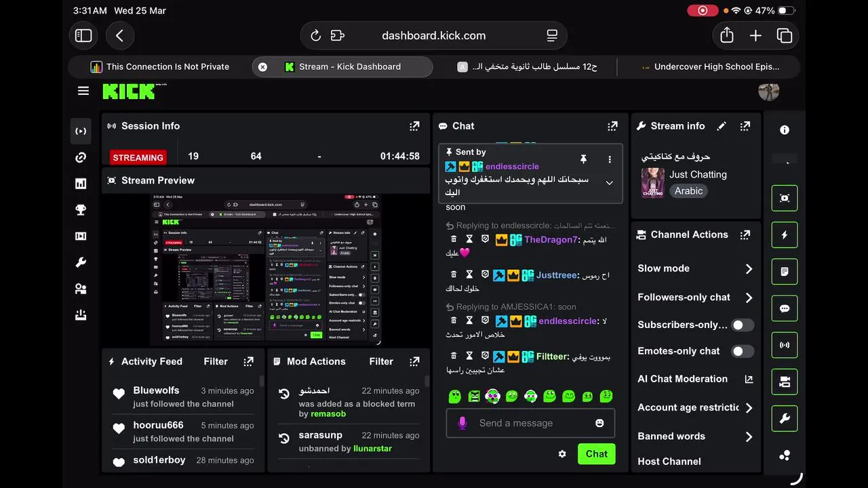Image resolution: width=868 pixels, height=488 pixels.
Task: Click the profile avatar at top right
Action: 768,91
